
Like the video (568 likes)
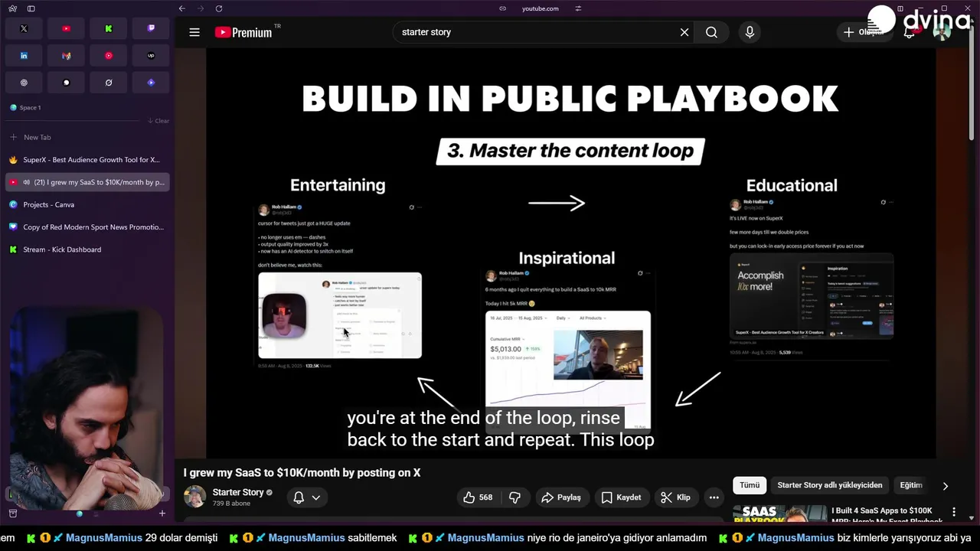point(477,497)
